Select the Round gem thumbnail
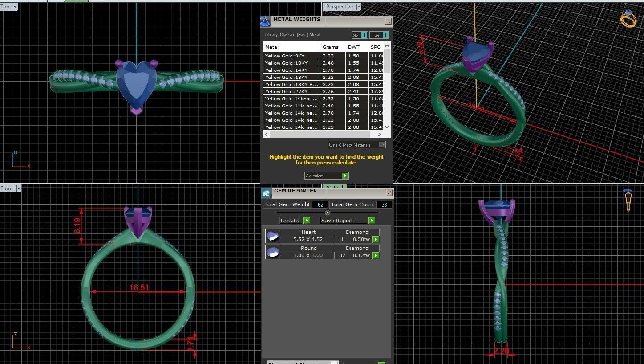Image resolution: width=644 pixels, height=364 pixels. pyautogui.click(x=273, y=252)
